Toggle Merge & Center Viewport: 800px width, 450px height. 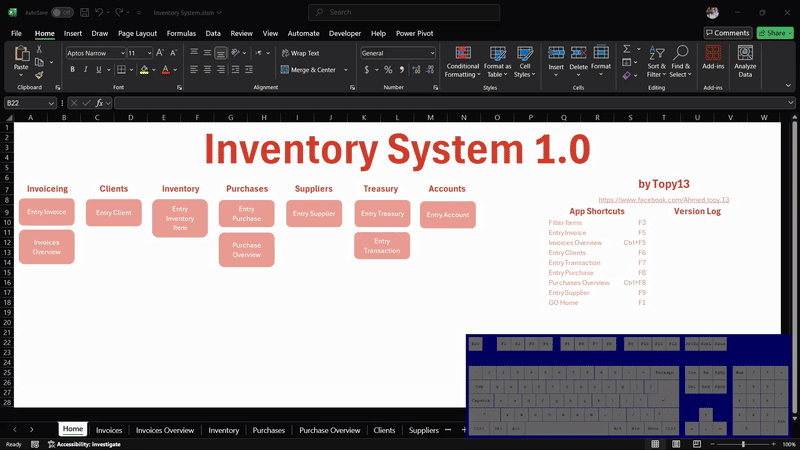[x=309, y=69]
